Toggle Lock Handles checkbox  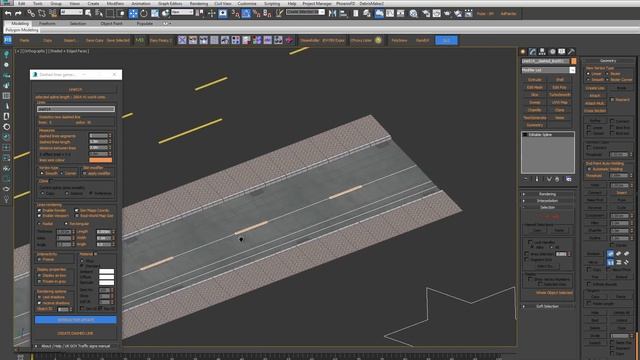point(530,242)
